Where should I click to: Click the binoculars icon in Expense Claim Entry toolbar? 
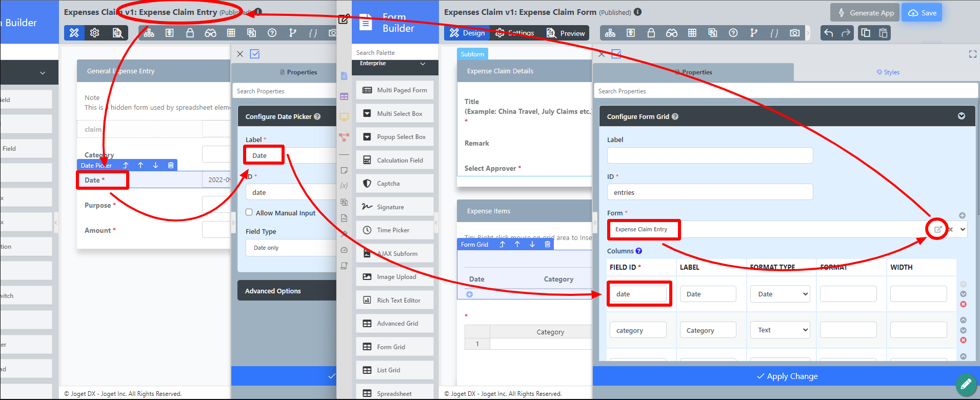[x=210, y=33]
